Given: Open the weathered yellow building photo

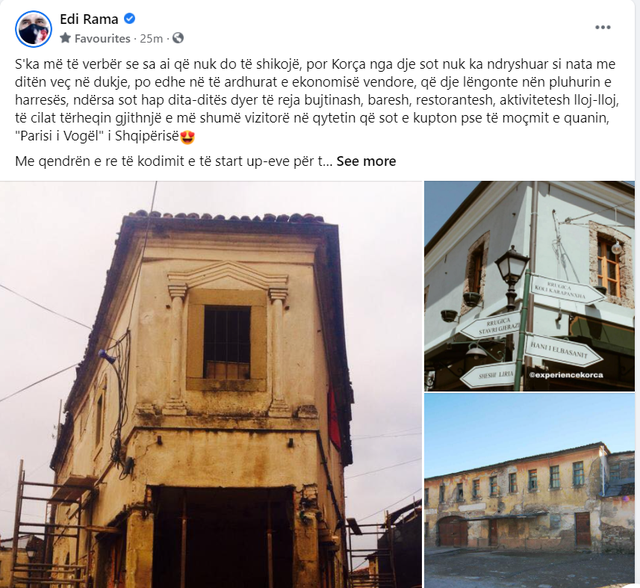Looking at the screenshot, I should pos(529,491).
